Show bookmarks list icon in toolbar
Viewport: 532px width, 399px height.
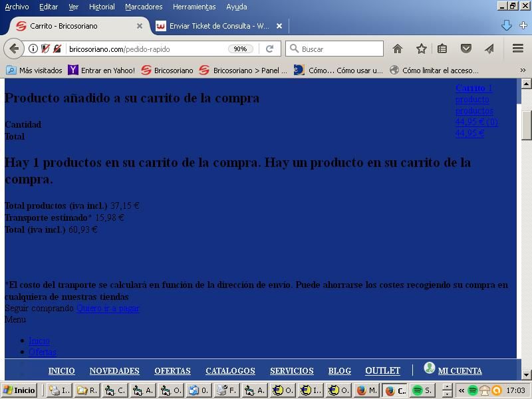[442, 49]
